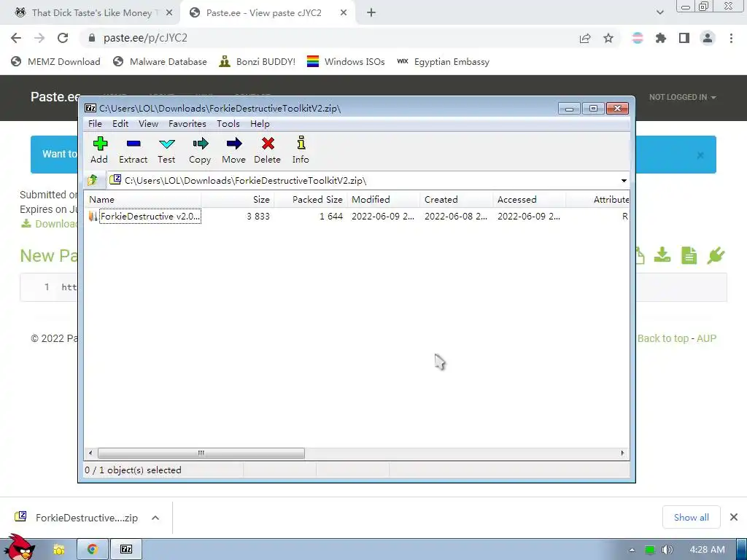Sort by the Name column header
The image size is (747, 560).
(x=143, y=200)
